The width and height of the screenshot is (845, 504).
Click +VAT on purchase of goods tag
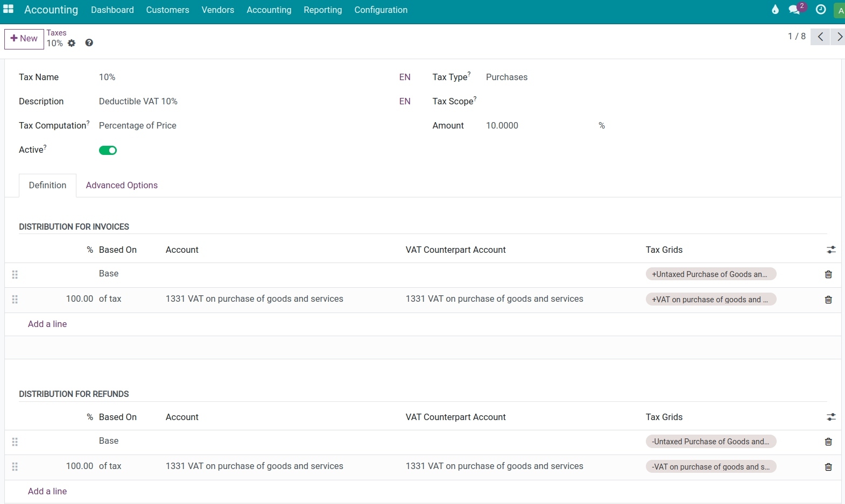click(711, 300)
